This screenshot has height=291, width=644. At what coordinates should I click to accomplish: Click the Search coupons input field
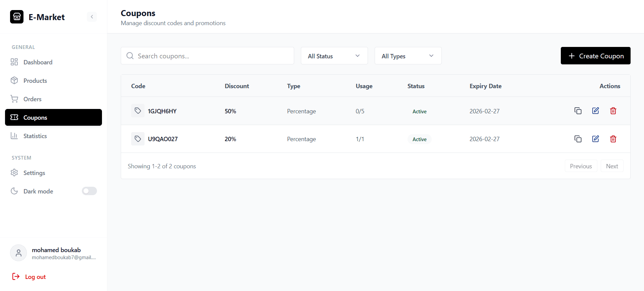coord(207,56)
